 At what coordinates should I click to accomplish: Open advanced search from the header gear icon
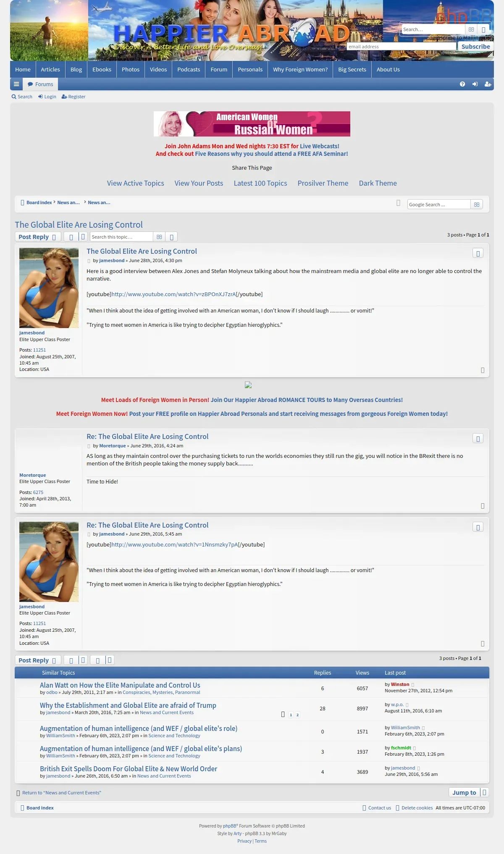tap(483, 29)
